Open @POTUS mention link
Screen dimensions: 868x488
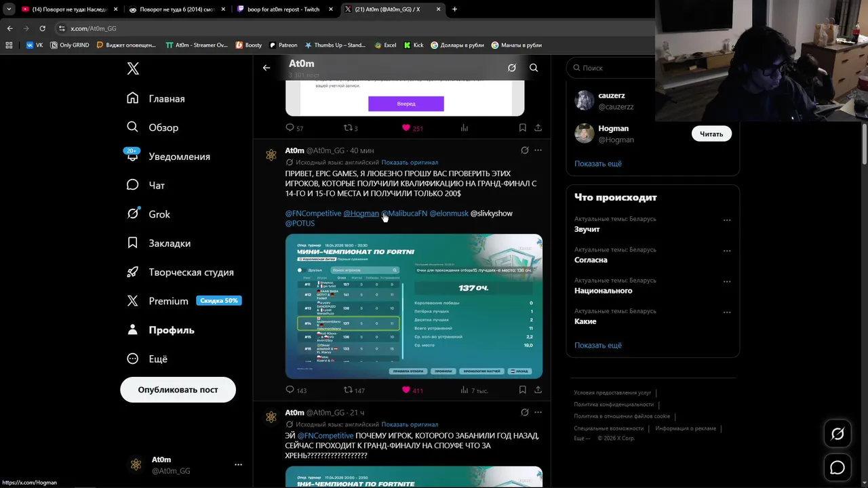(300, 223)
